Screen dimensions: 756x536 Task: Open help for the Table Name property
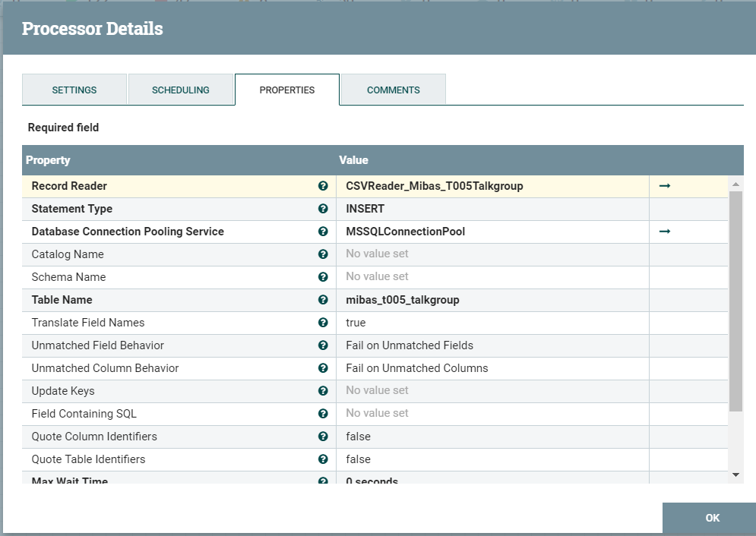coord(323,299)
